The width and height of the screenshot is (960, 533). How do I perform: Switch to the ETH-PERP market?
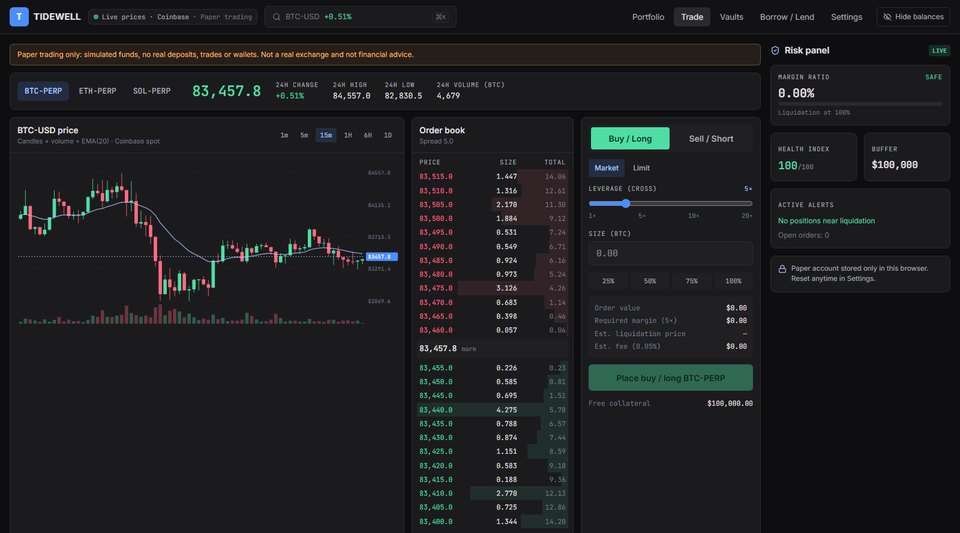pyautogui.click(x=97, y=91)
